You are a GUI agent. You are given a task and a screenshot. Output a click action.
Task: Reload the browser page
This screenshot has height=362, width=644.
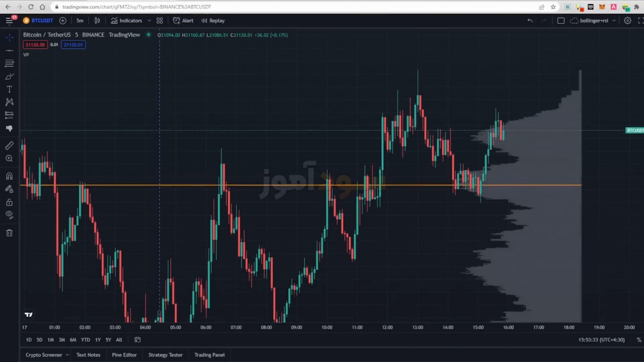31,7
